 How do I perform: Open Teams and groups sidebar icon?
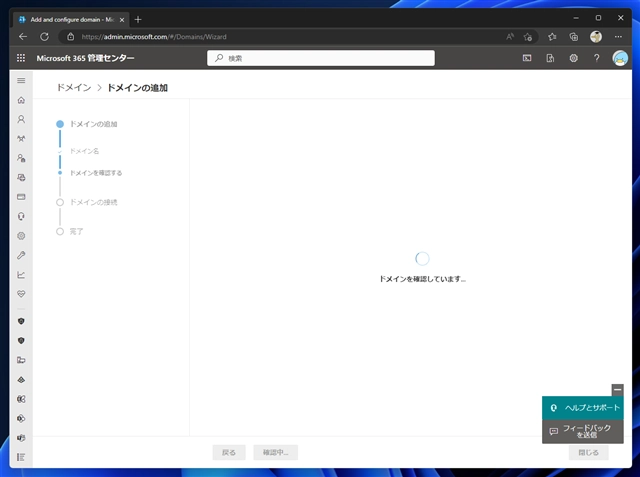coord(21,139)
